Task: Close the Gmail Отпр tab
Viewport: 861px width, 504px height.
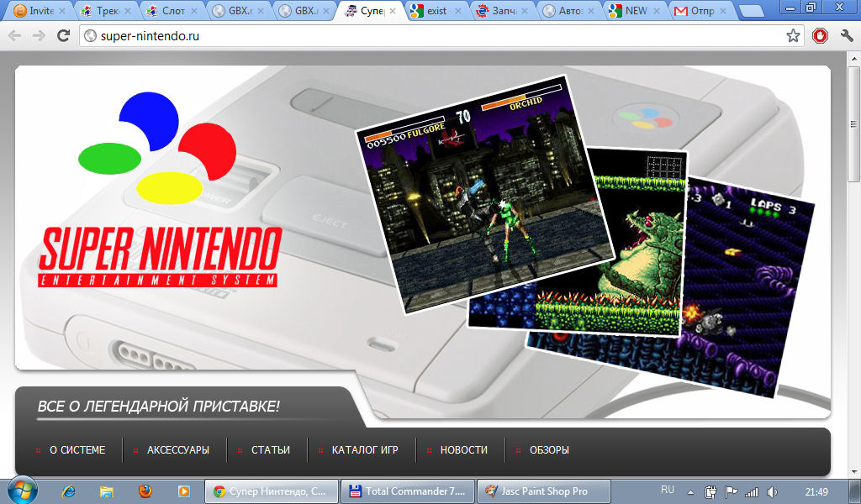Action: tap(722, 11)
